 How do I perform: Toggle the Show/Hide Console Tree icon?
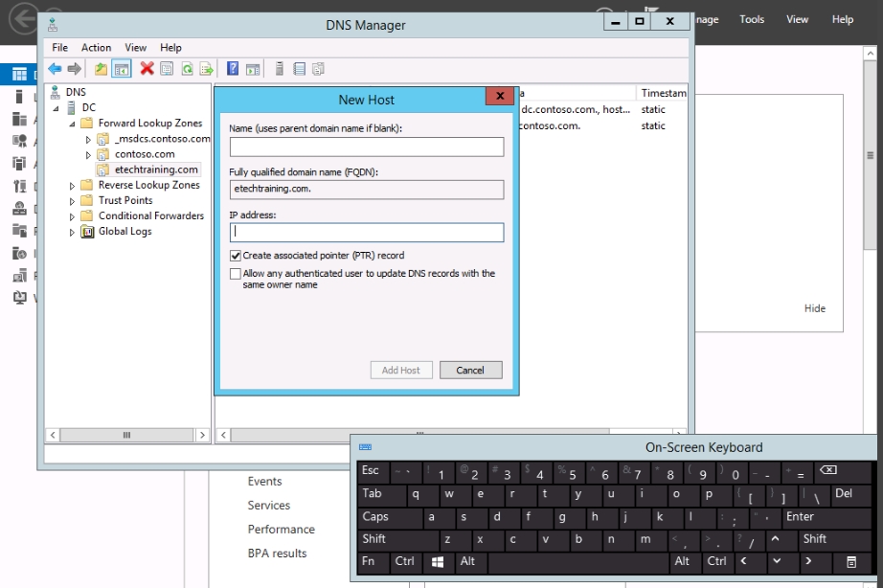click(x=121, y=69)
